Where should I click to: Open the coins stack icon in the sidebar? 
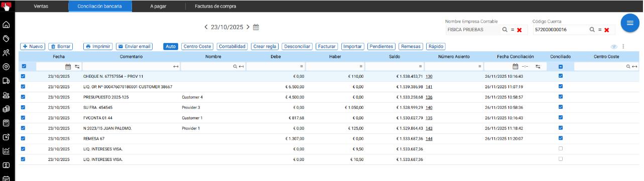(x=7, y=109)
